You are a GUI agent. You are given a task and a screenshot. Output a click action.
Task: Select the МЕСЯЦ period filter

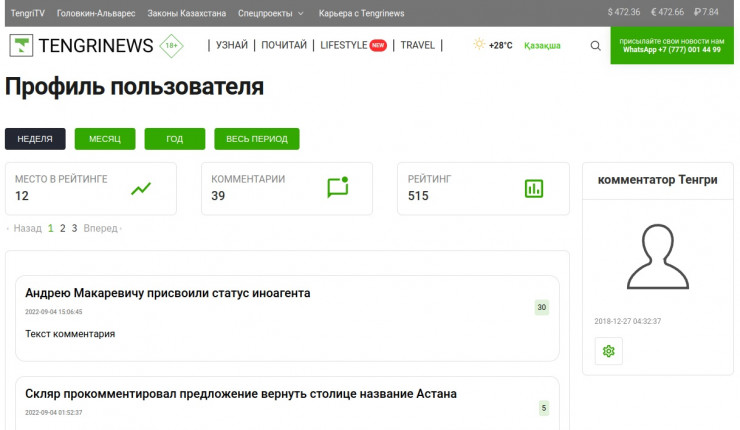tap(105, 139)
